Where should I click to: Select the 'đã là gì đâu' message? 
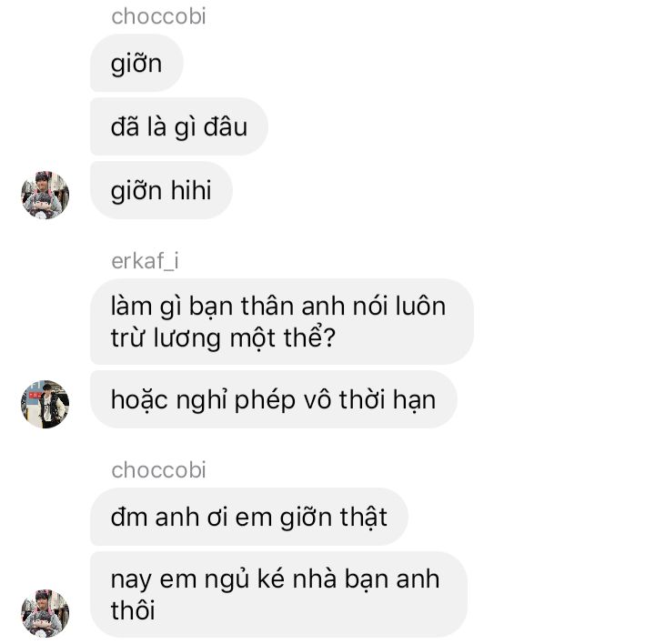point(179,126)
